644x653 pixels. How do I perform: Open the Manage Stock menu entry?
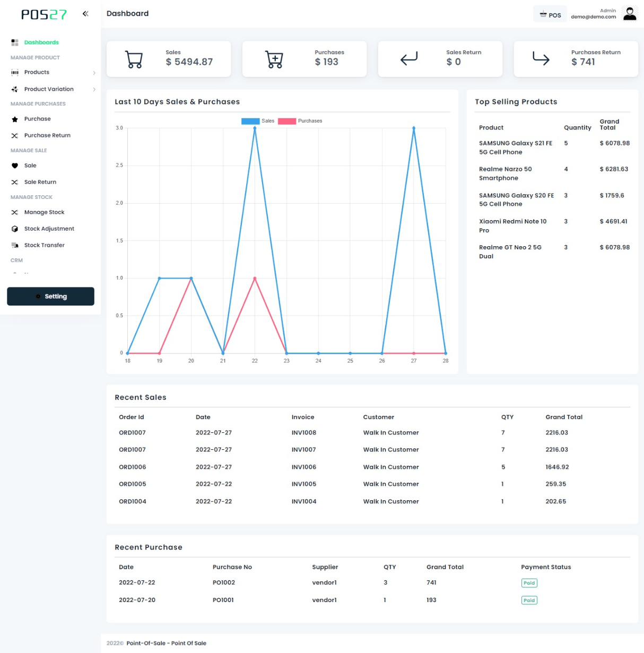pyautogui.click(x=45, y=212)
